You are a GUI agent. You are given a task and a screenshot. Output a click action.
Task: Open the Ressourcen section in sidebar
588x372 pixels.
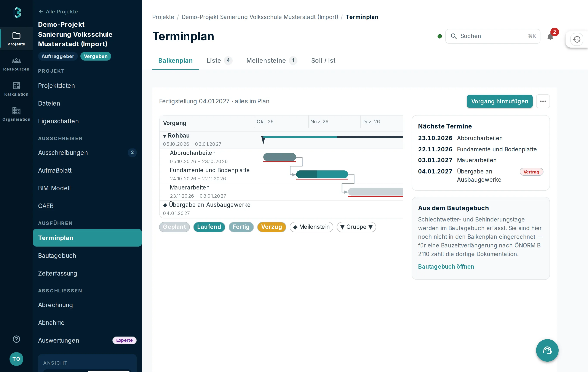(x=16, y=64)
